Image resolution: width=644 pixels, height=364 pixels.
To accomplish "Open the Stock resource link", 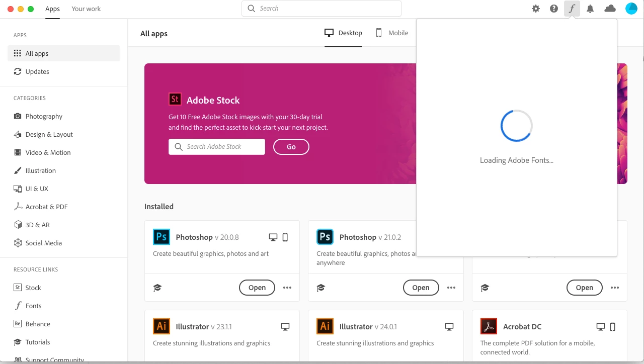I will [x=64, y=288].
